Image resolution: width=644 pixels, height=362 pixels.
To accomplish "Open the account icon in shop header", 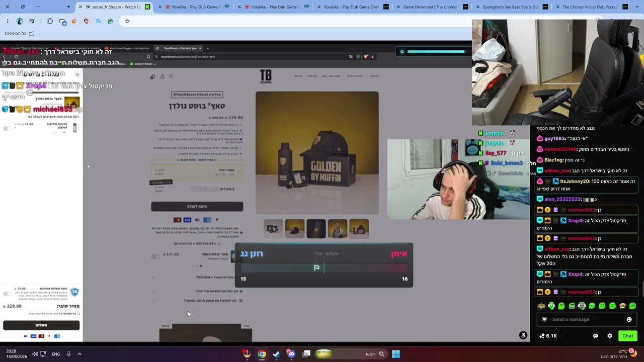I will [x=162, y=76].
